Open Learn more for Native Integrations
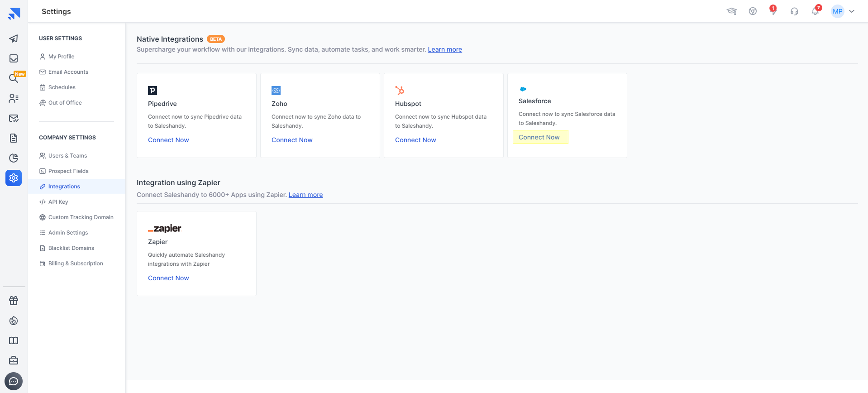This screenshot has width=868, height=393. [x=445, y=49]
